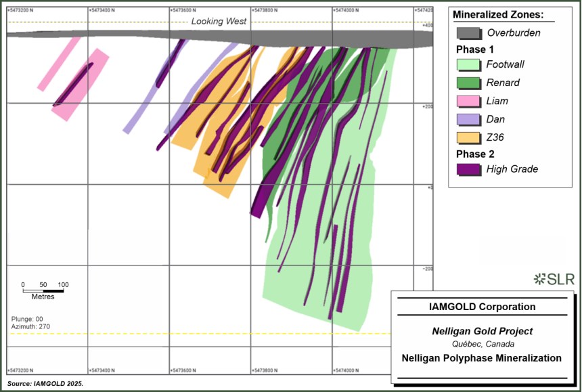Click the purple High Grade legend swatch
The width and height of the screenshot is (582, 392).
(x=468, y=169)
